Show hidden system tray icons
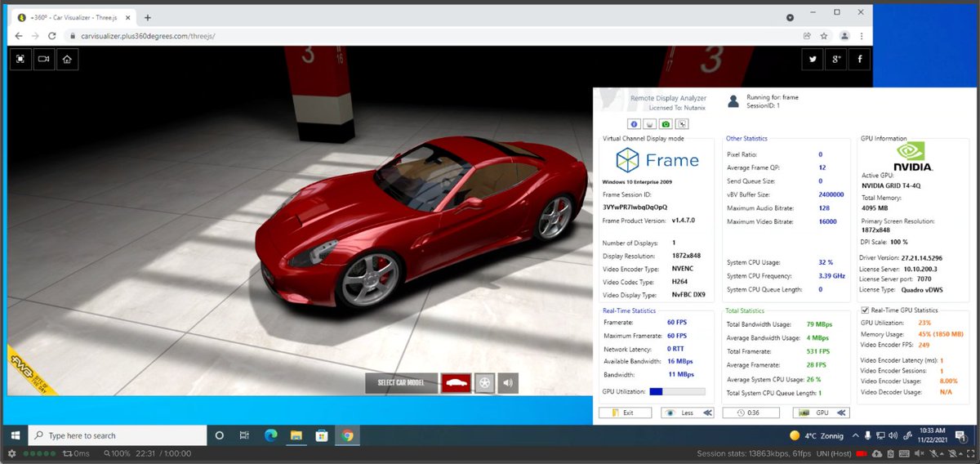980x464 pixels. tap(855, 435)
